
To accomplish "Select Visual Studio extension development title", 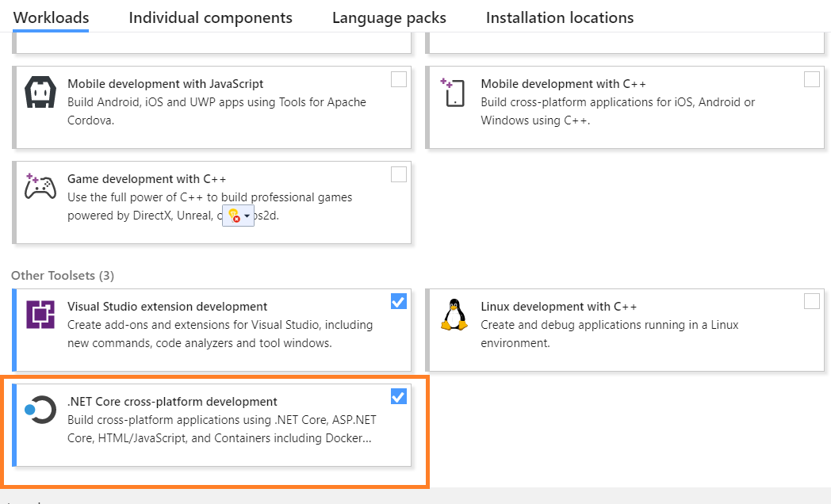I will pyautogui.click(x=167, y=307).
